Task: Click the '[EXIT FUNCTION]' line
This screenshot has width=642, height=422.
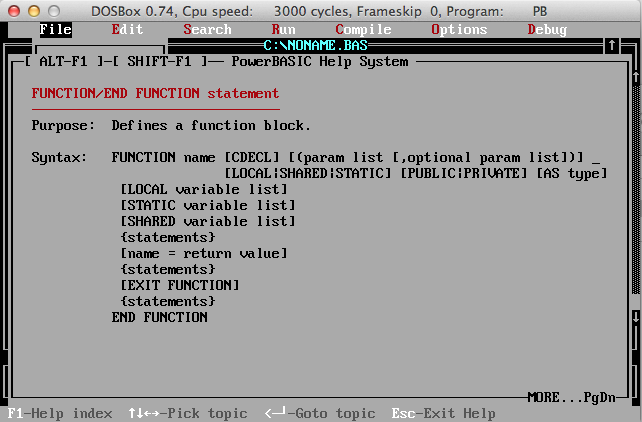Action: click(x=180, y=285)
